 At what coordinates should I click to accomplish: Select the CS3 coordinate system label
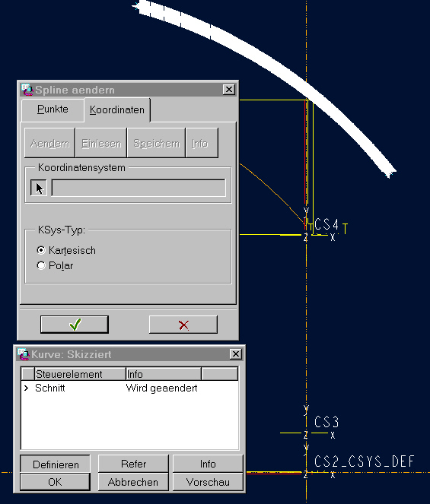click(x=326, y=422)
